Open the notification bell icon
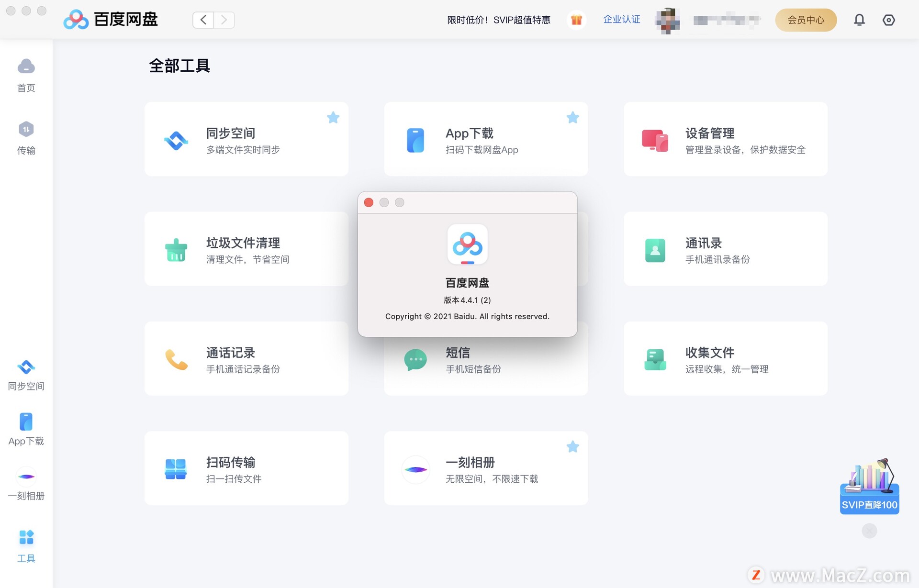Screen dimensions: 919x588 pyautogui.click(x=860, y=20)
